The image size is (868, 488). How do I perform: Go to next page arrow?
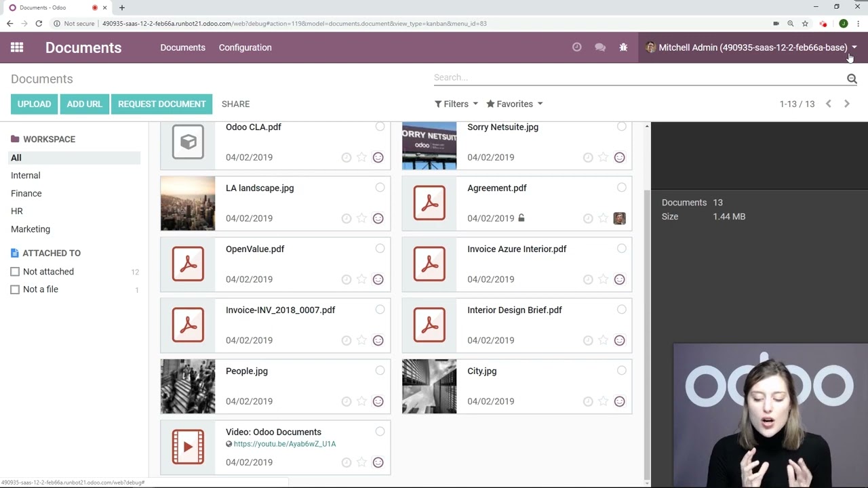click(x=846, y=104)
